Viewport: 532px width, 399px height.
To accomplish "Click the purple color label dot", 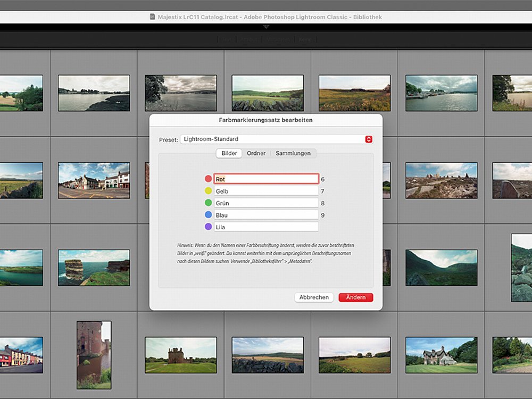I will click(x=208, y=227).
